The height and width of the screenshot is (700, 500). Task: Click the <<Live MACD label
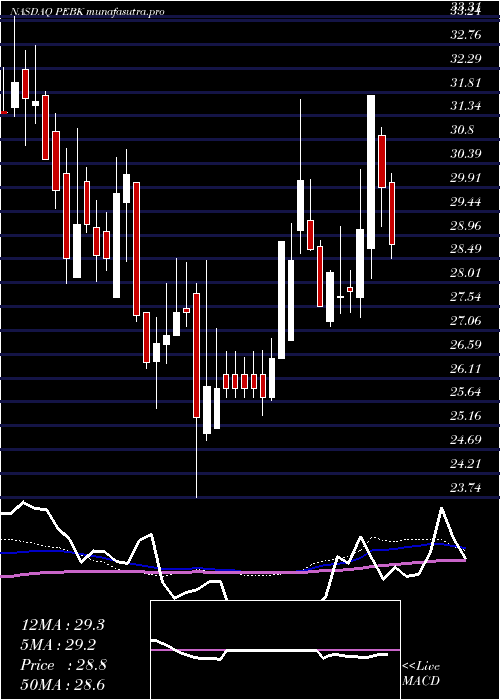(421, 674)
